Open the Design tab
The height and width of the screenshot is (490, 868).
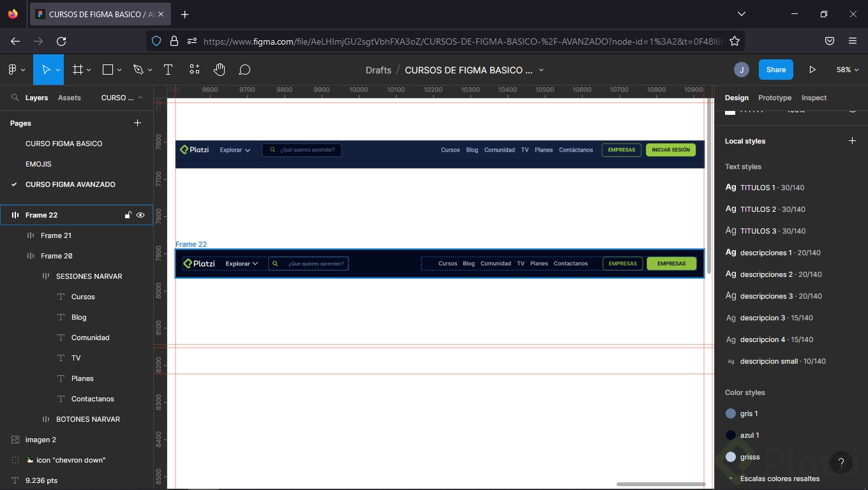click(737, 98)
